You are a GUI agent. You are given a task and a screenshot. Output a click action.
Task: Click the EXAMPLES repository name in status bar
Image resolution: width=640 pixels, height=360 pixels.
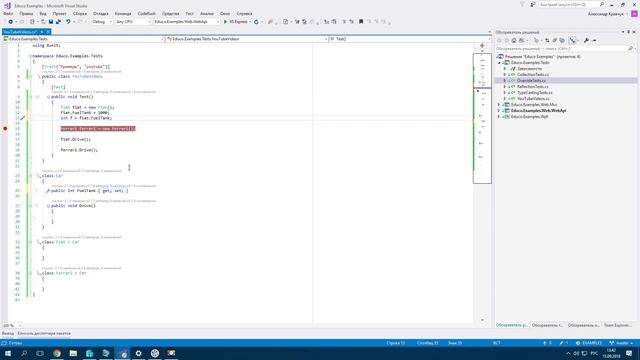point(589,343)
